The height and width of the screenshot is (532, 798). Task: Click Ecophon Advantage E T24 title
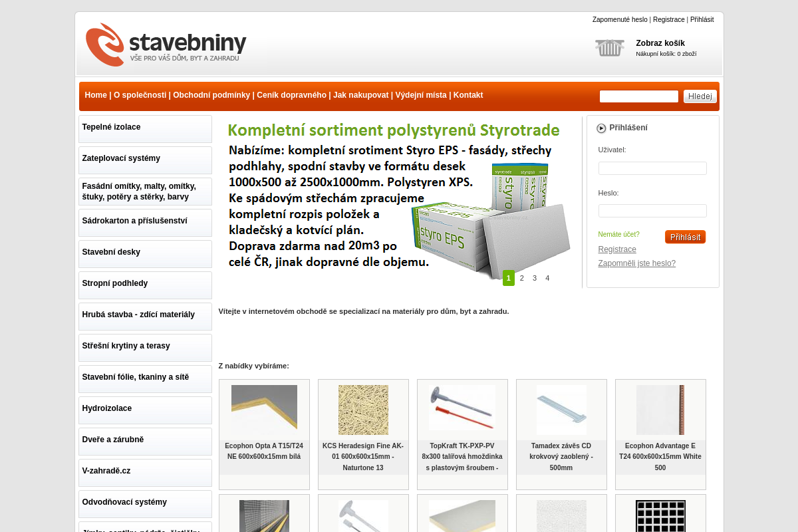pos(660,457)
